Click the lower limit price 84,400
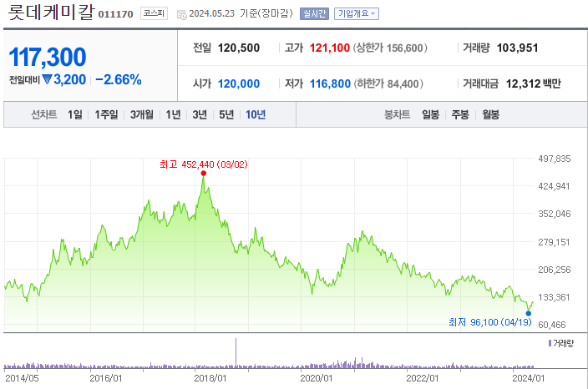 pos(403,83)
